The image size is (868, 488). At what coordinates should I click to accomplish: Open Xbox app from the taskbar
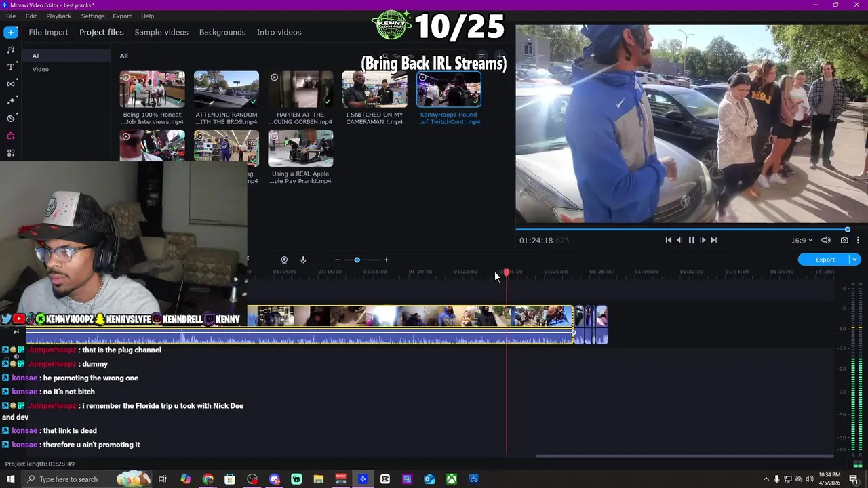451,479
